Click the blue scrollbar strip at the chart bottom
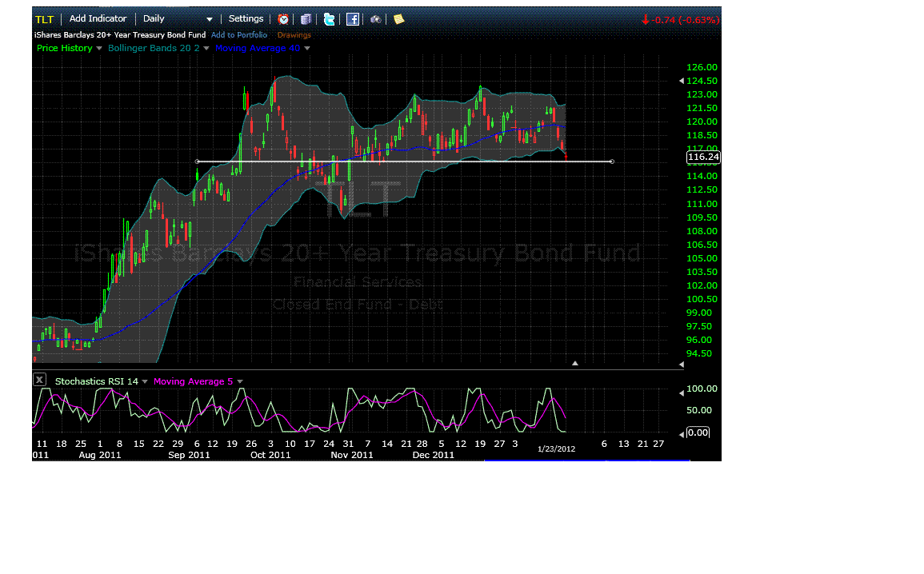The image size is (924, 574). (x=587, y=460)
